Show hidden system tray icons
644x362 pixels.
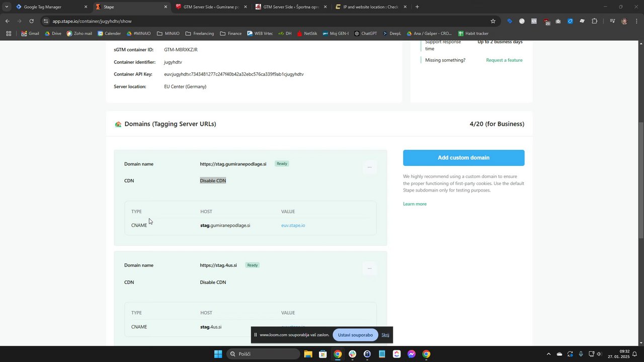[x=549, y=354]
